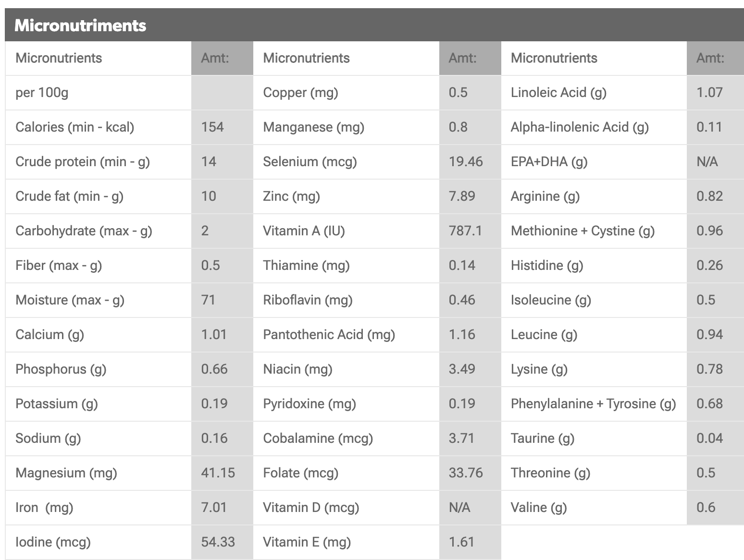The height and width of the screenshot is (560, 744).
Task: Click the Copper (mg) cell
Action: click(346, 93)
